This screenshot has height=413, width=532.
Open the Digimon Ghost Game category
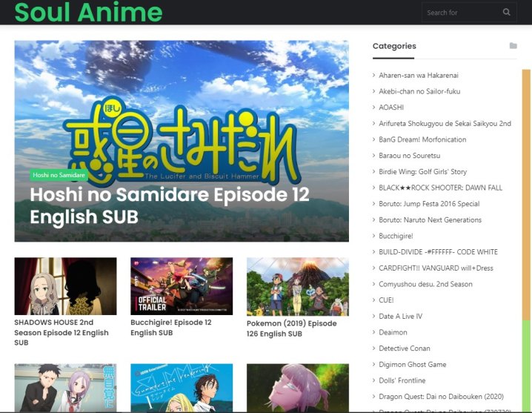pyautogui.click(x=413, y=364)
